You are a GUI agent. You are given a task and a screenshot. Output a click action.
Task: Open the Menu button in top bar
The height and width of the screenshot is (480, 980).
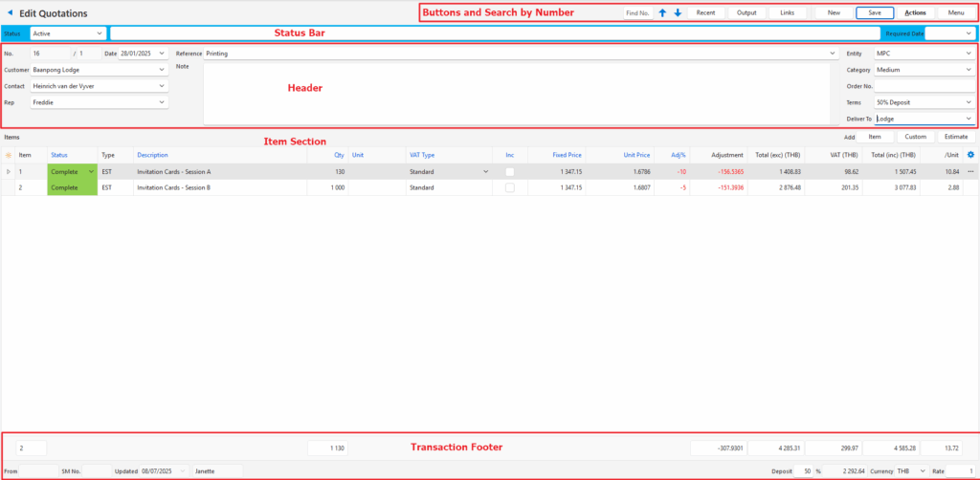pyautogui.click(x=955, y=12)
